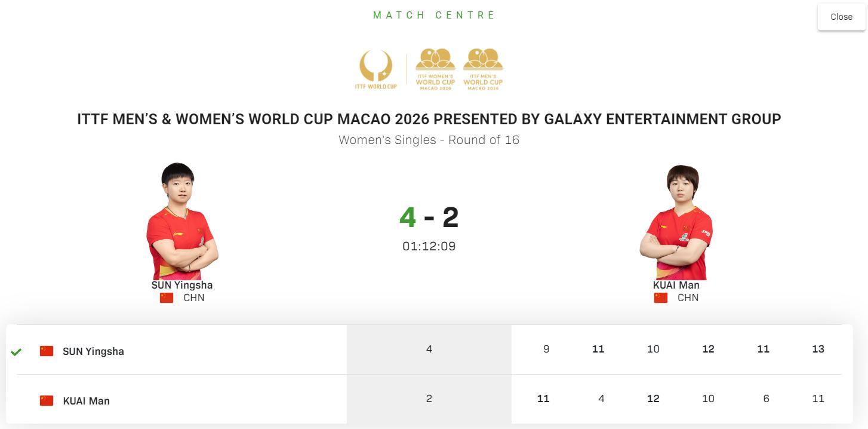Click the flag under KUAI Man's photo
The height and width of the screenshot is (429, 868).
661,298
